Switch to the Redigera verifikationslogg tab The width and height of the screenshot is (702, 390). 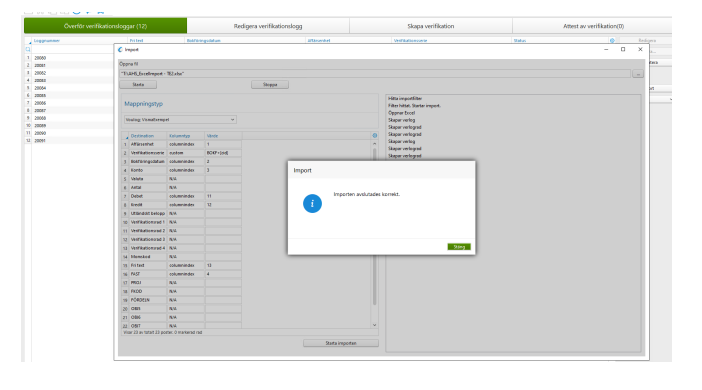268,26
